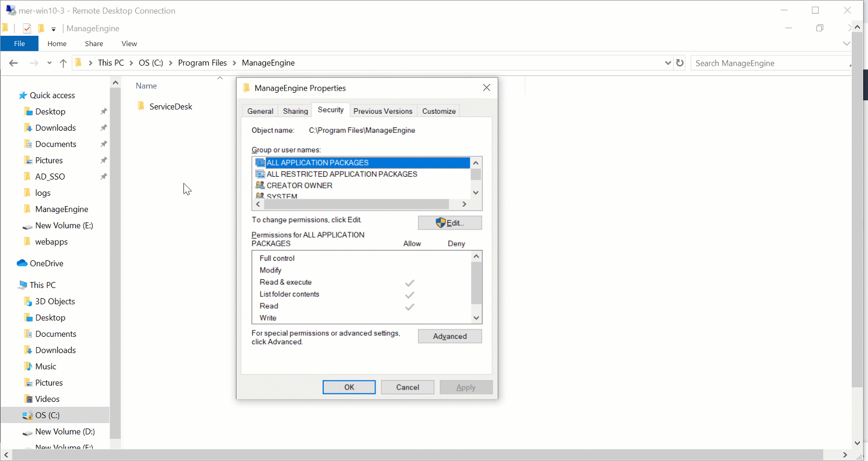Open the 3D Objects icon
The image size is (868, 461).
tap(28, 302)
